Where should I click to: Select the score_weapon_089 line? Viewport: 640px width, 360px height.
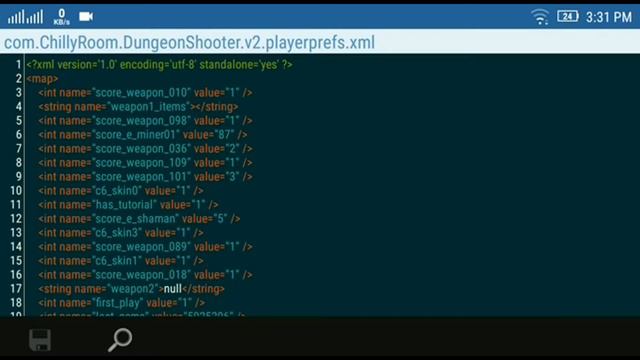(145, 247)
